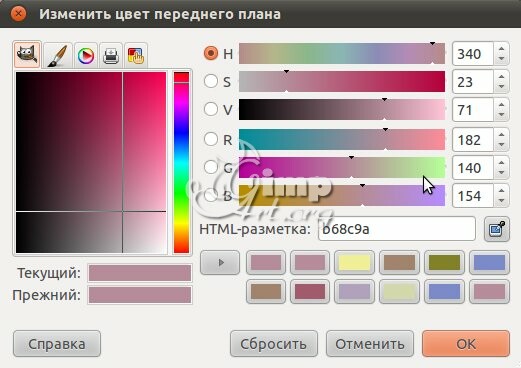Click the eyedropper color picker icon

coord(497,229)
